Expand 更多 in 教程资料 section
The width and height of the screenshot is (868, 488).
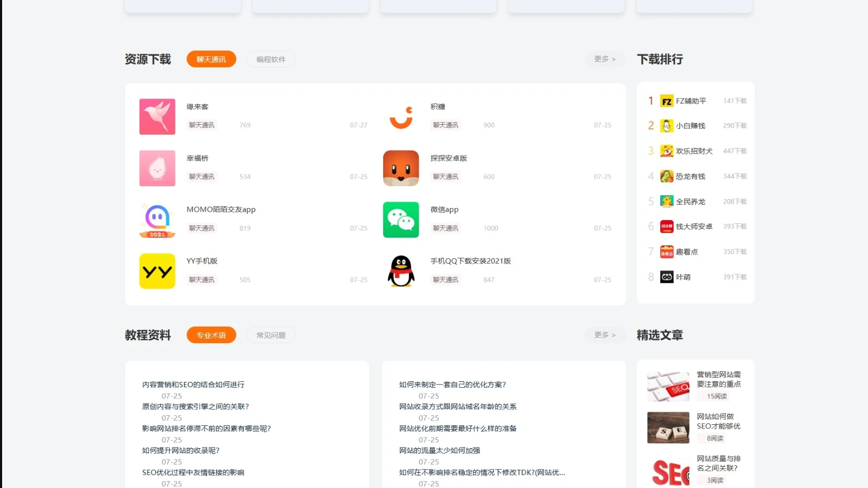(x=605, y=335)
